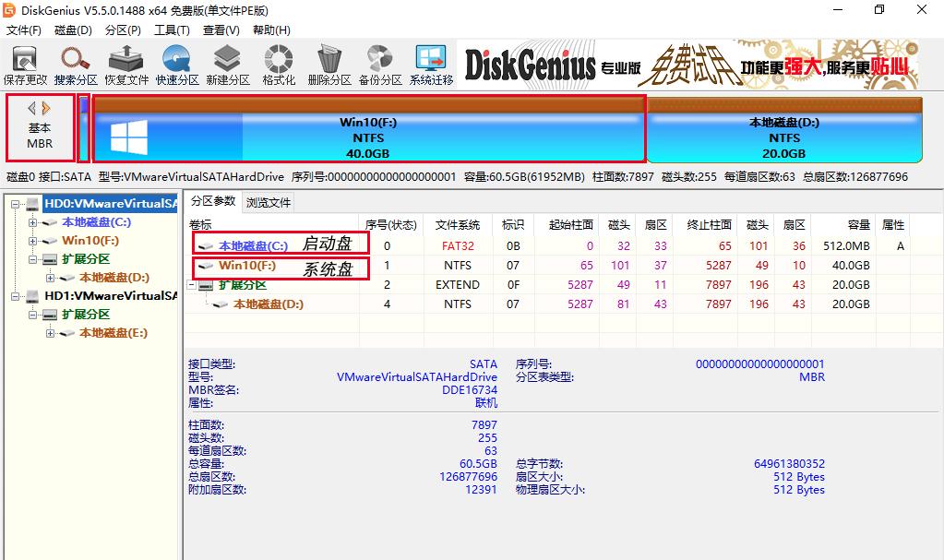Screen dimensions: 944x560
Task: Collapse 扩展分区 under HD1
Action: [x=32, y=315]
